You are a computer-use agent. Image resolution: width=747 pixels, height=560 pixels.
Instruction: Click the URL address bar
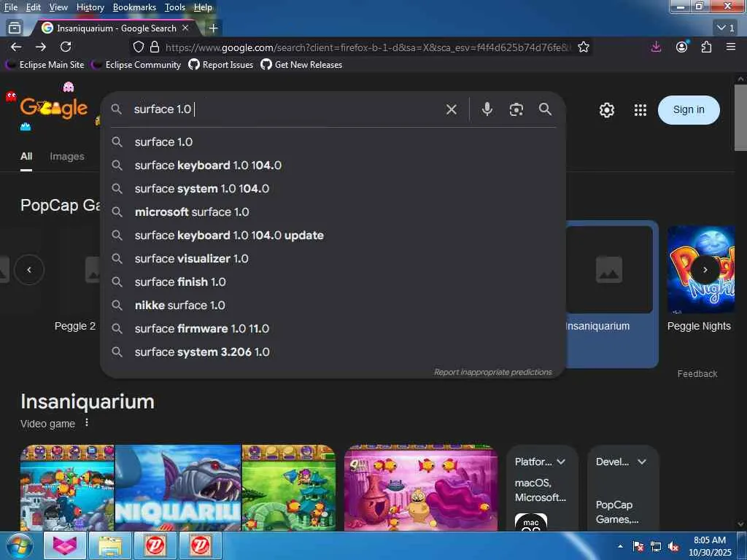point(367,47)
